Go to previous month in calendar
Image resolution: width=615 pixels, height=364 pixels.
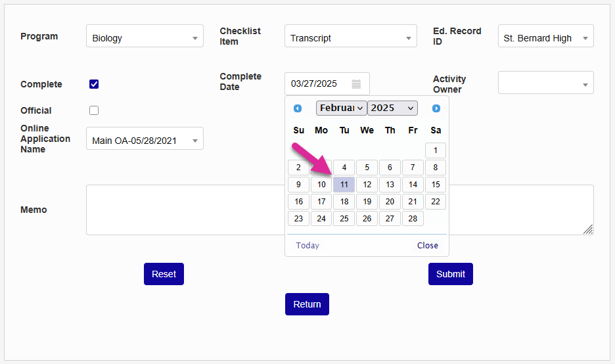pos(298,108)
